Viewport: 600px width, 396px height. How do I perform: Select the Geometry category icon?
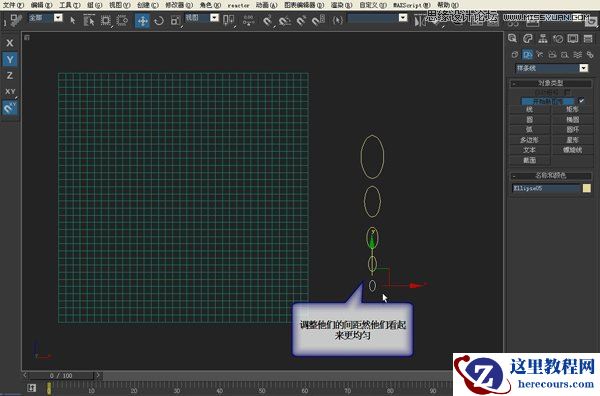point(515,55)
